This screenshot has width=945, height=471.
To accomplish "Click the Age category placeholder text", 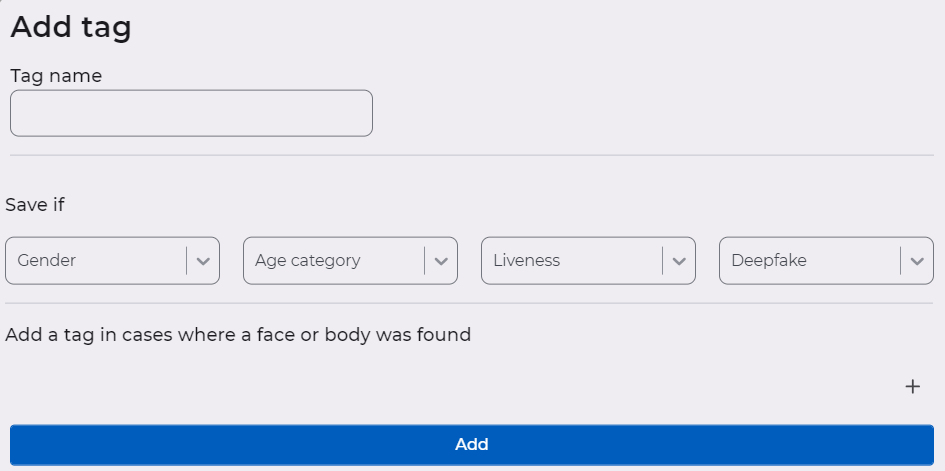I will (x=307, y=261).
